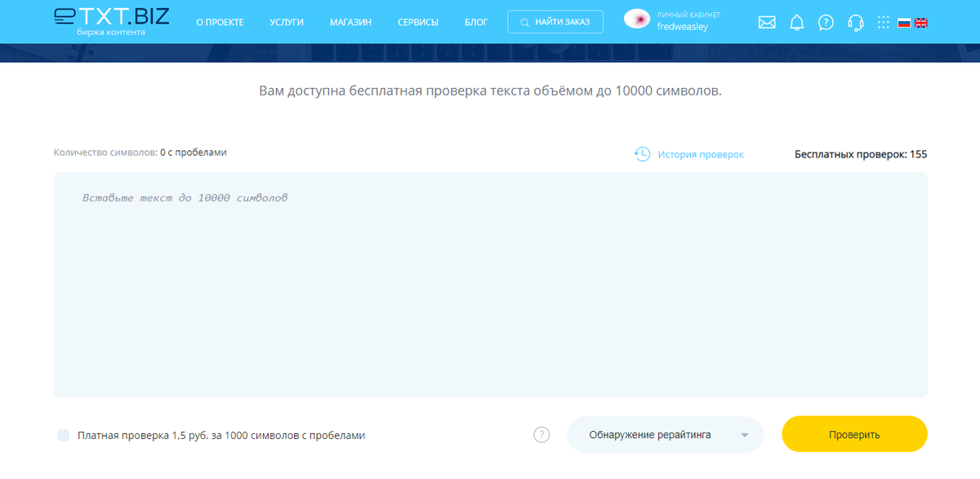Open the О ПРОЕКТЕ menu
Screen dimensions: 980x479
click(218, 22)
